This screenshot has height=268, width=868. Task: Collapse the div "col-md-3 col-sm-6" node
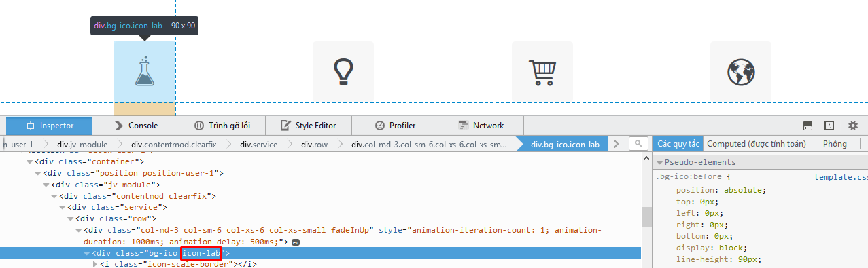coord(78,230)
